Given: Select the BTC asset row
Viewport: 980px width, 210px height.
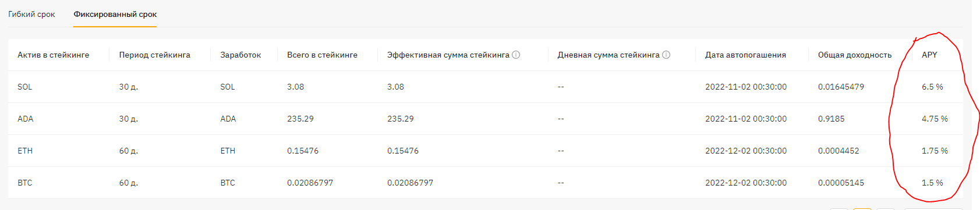Looking at the screenshot, I should (486, 183).
